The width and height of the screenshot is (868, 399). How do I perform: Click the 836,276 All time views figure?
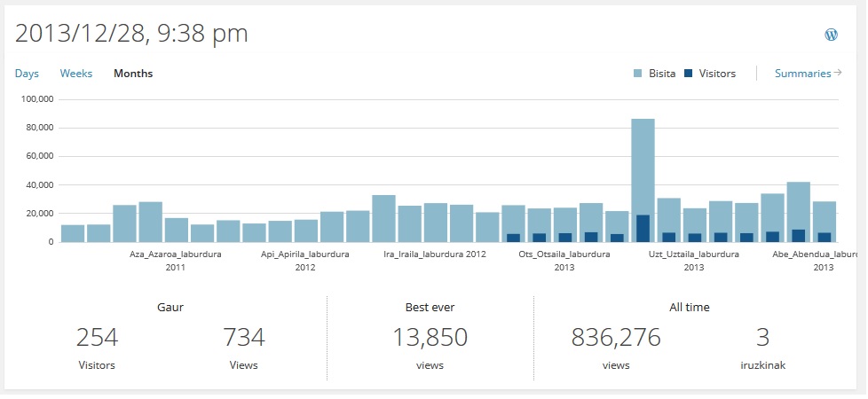[x=616, y=338]
